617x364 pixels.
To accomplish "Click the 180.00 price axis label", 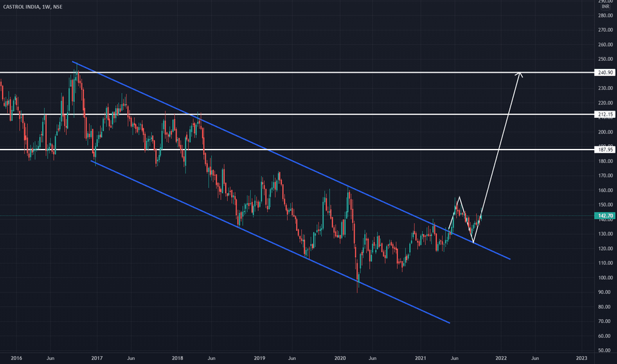I will pyautogui.click(x=605, y=161).
